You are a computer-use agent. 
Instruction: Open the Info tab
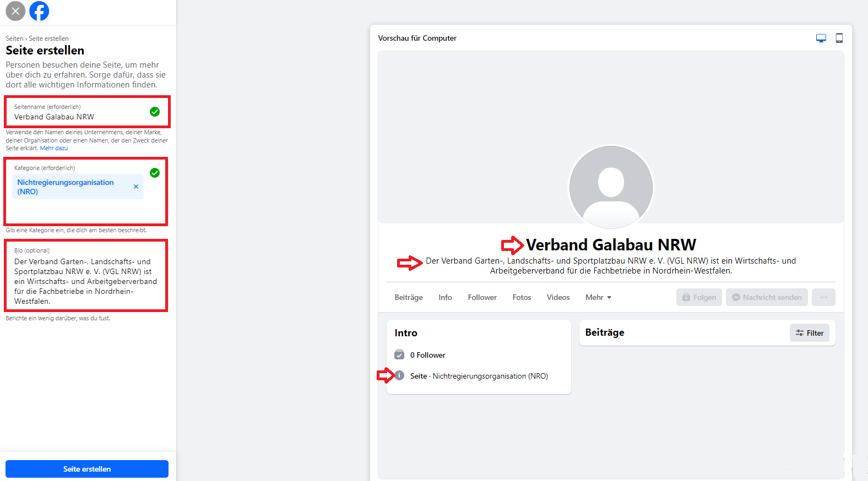(445, 297)
